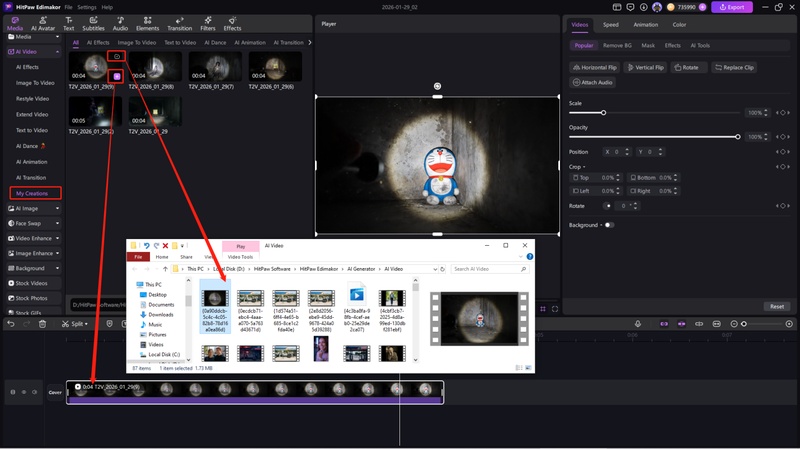Delete selected clip with trash icon
Screen dimensions: 800x449
42,324
